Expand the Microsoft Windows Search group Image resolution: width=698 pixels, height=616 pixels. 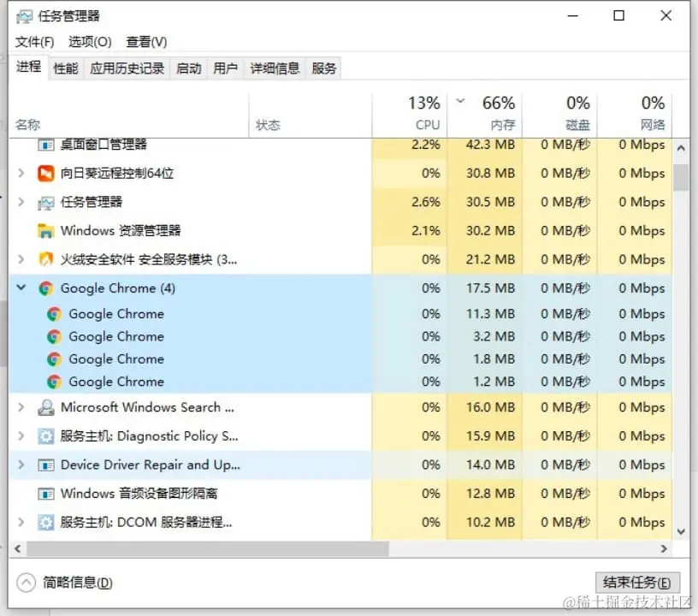coord(21,406)
